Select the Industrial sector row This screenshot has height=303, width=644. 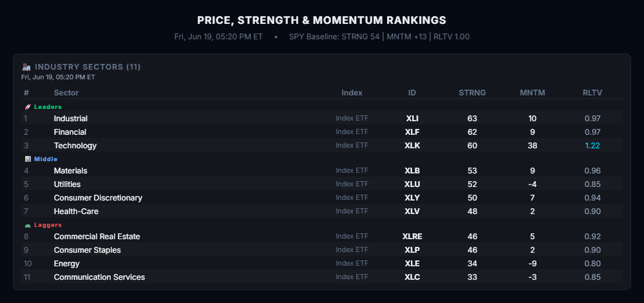point(322,119)
